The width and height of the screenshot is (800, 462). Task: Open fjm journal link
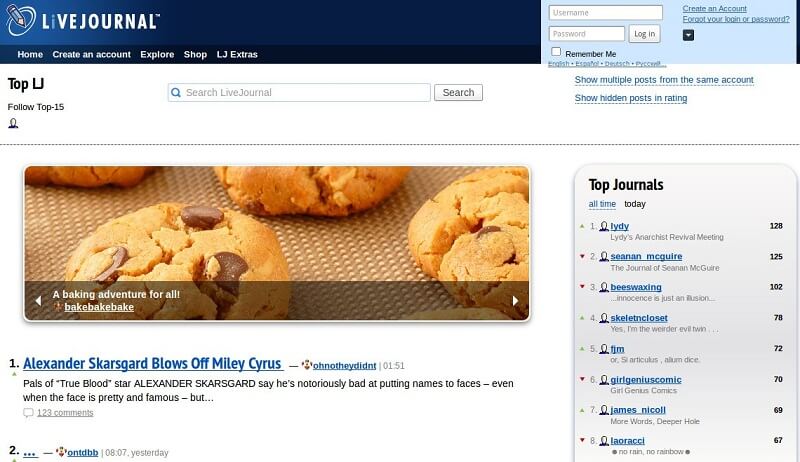coord(617,349)
